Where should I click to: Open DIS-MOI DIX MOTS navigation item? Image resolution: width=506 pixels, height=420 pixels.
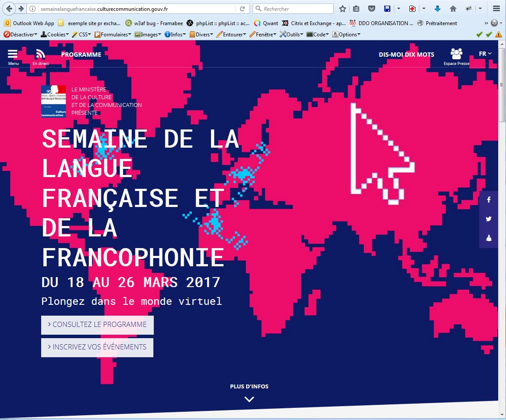(x=406, y=55)
